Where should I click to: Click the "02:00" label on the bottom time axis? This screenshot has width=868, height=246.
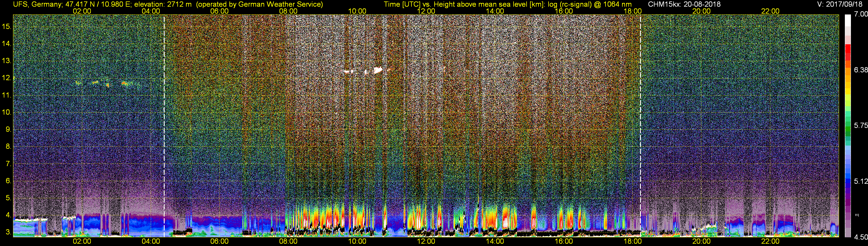82,241
